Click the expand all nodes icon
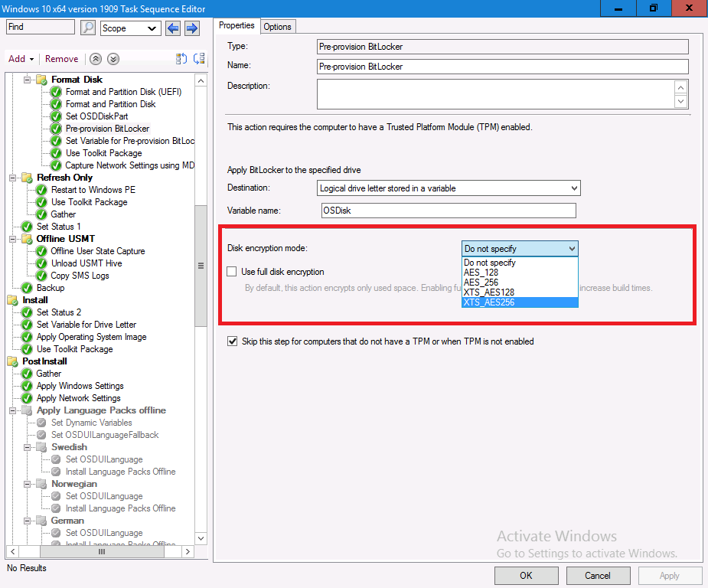 coord(181,59)
